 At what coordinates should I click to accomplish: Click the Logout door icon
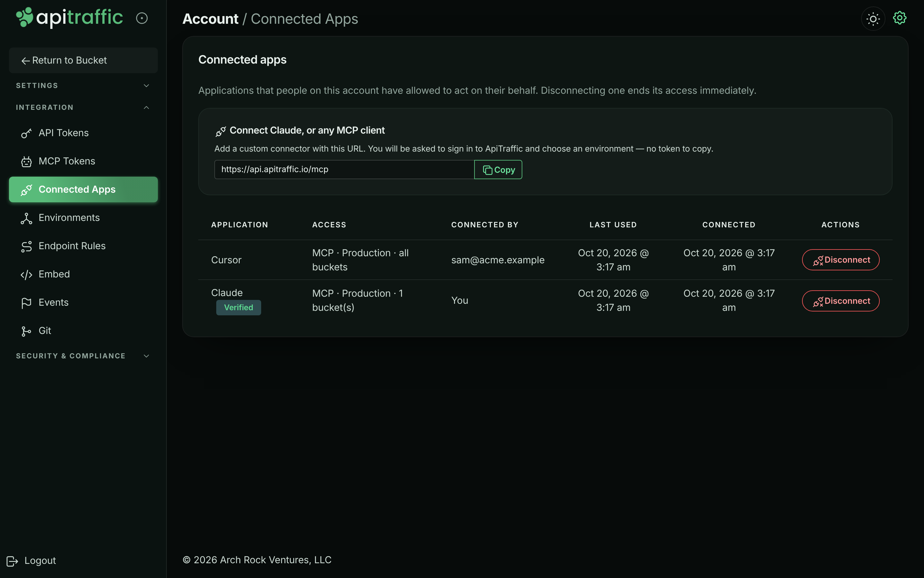[x=12, y=561]
